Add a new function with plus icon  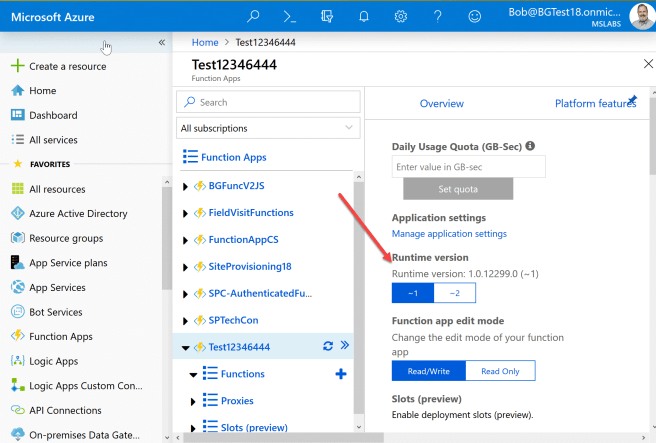click(340, 374)
